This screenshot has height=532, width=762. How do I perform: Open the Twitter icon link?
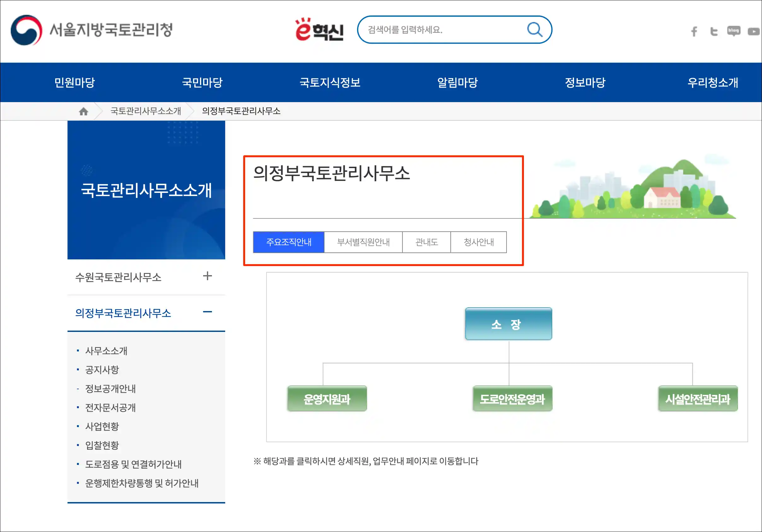click(713, 32)
